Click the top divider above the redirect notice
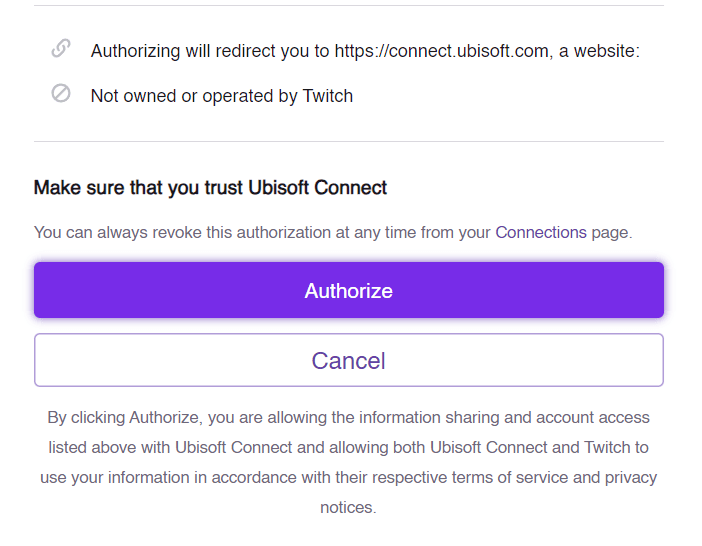702x546 pixels. pos(348,6)
